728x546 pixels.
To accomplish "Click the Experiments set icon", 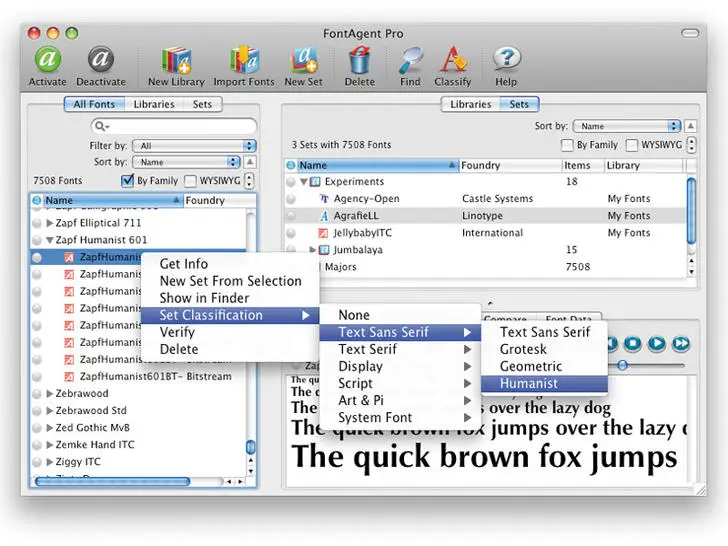I will pos(315,182).
